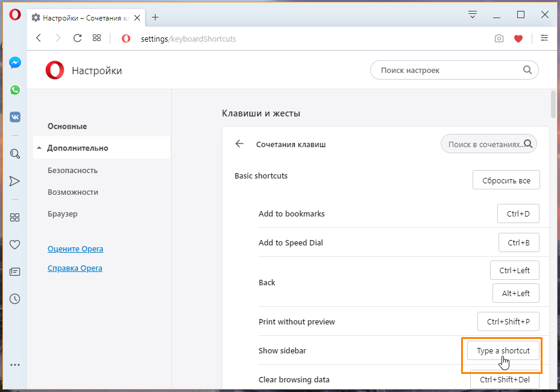Open the Возможности settings section
Viewport: 560px width, 392px height.
pyautogui.click(x=73, y=192)
